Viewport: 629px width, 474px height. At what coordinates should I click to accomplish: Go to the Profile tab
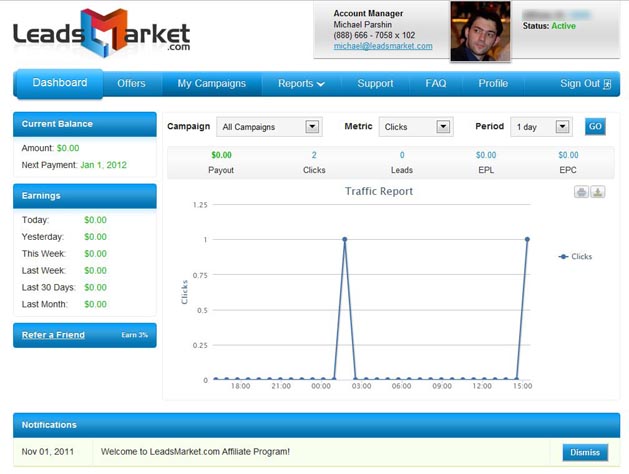point(493,83)
